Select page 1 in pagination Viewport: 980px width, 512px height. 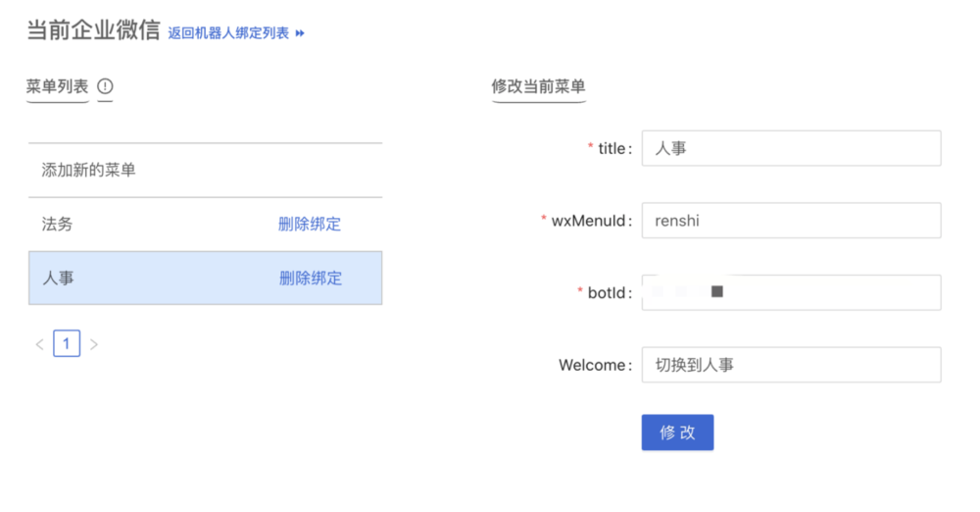[x=67, y=343]
